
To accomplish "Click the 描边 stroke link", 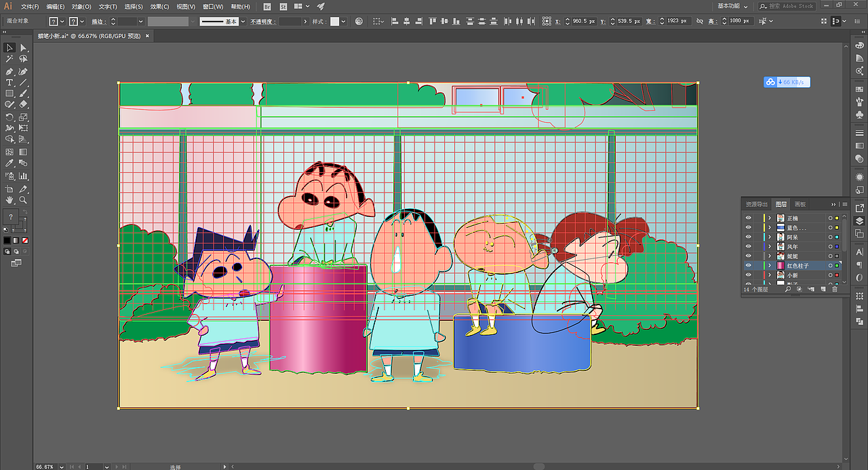I will pos(98,22).
